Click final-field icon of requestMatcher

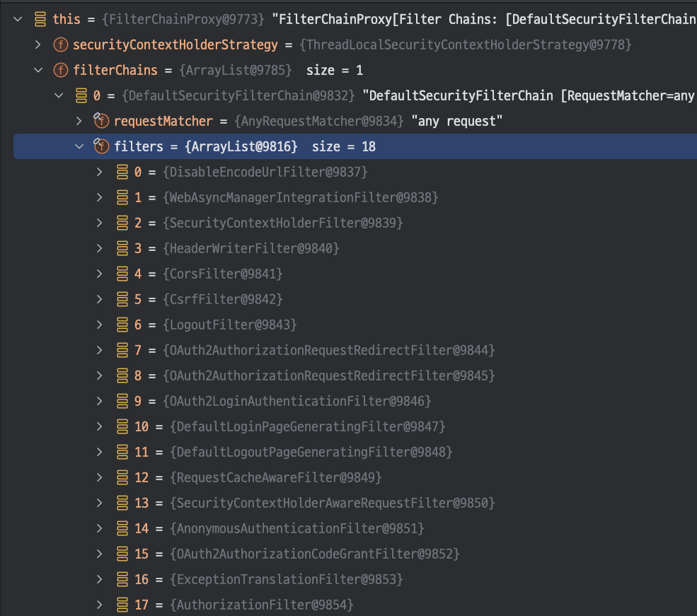[101, 120]
